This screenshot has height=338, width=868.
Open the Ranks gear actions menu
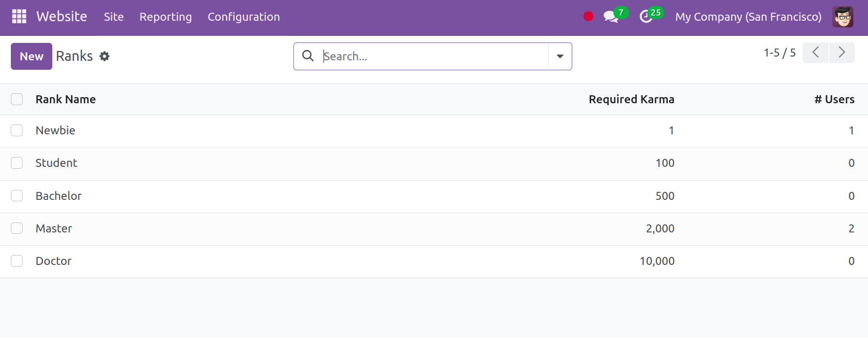(105, 57)
